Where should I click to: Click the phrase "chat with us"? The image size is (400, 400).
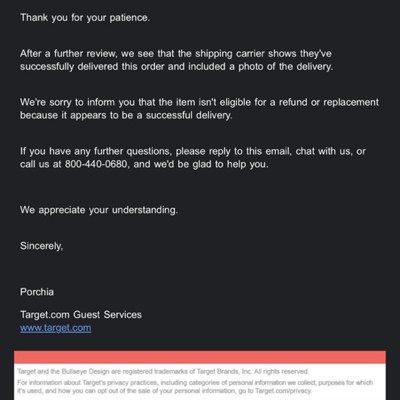[x=324, y=151]
